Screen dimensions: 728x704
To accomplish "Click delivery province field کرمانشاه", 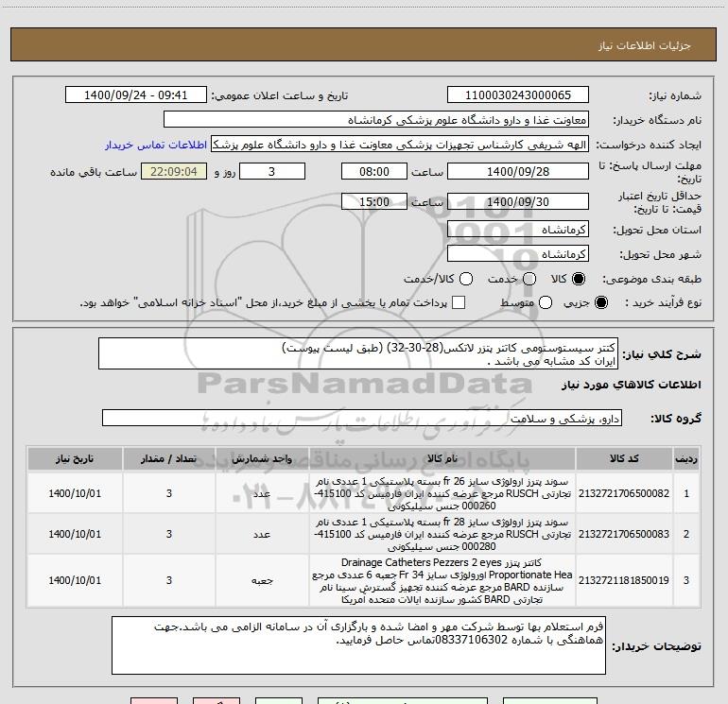I will 518,230.
